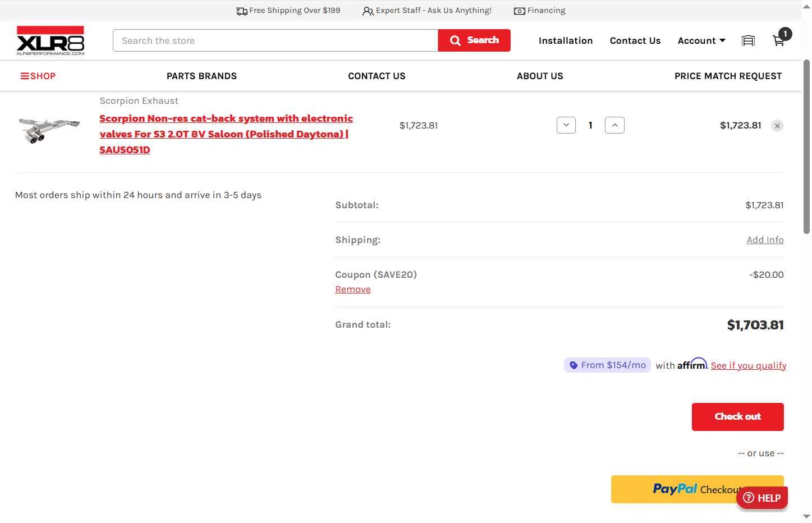Open the Financing link
Image resolution: width=812 pixels, height=523 pixels.
coord(540,11)
